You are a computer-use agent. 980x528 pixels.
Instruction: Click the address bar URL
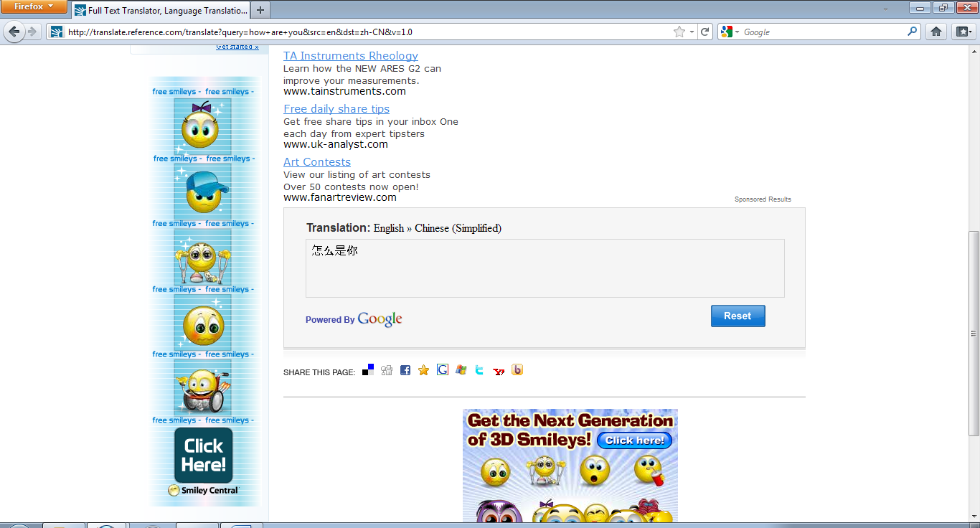pyautogui.click(x=366, y=32)
